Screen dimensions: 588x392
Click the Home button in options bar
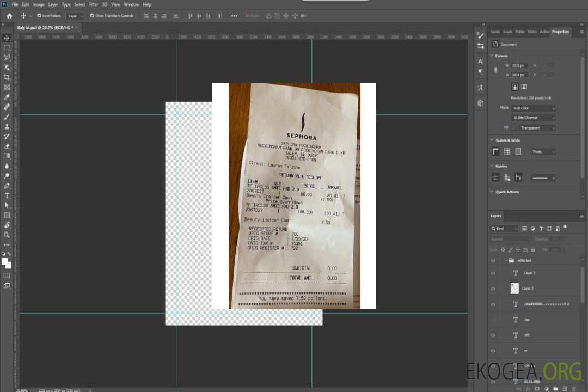[x=9, y=16]
